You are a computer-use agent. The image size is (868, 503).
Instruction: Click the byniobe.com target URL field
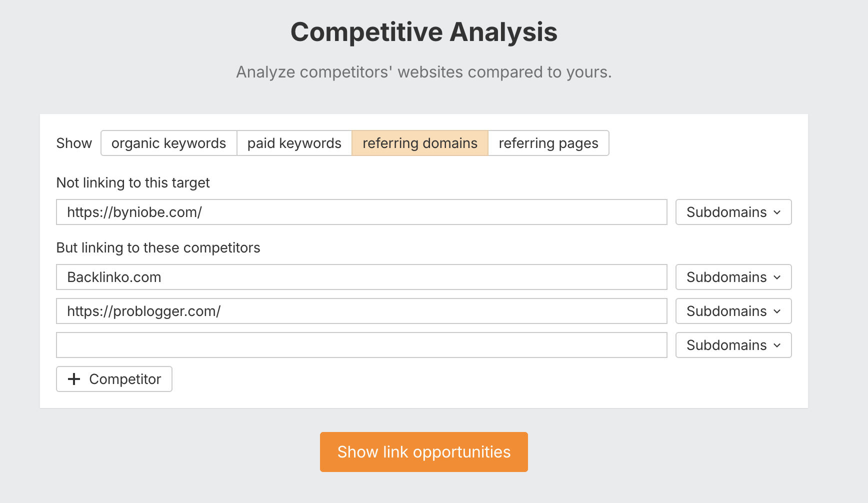(361, 212)
